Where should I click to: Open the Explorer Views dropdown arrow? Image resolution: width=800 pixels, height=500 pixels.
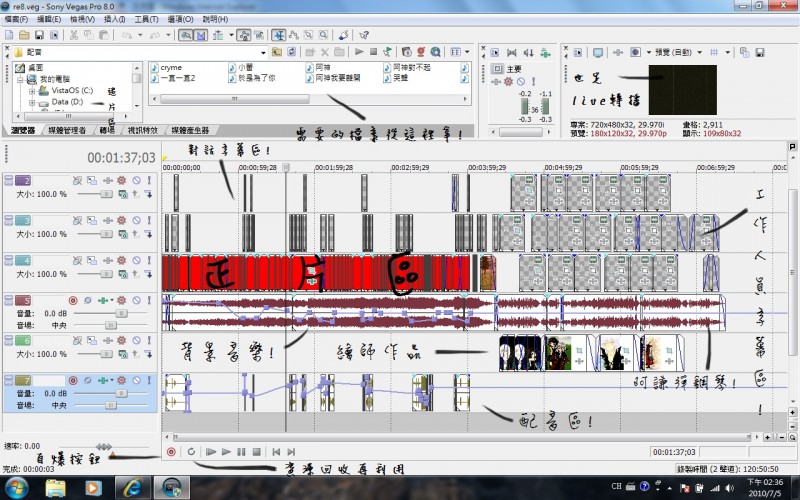pyautogui.click(x=467, y=52)
